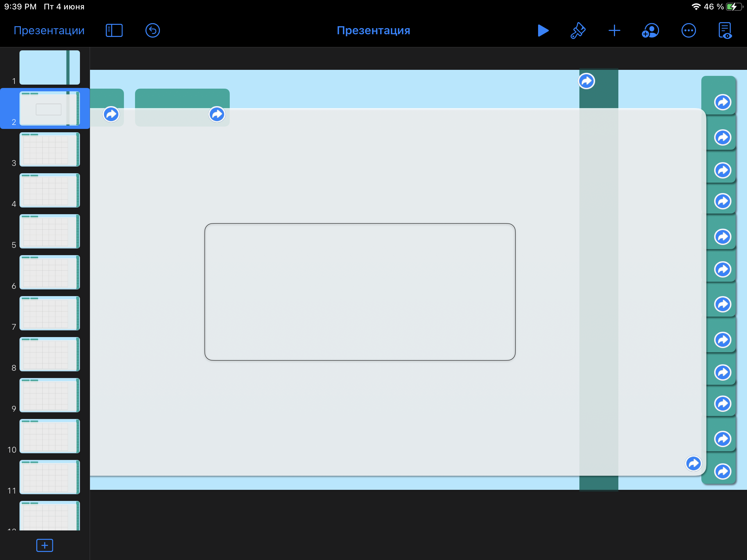Select the wide teal tab shape at the top
The height and width of the screenshot is (560, 747).
(x=182, y=108)
